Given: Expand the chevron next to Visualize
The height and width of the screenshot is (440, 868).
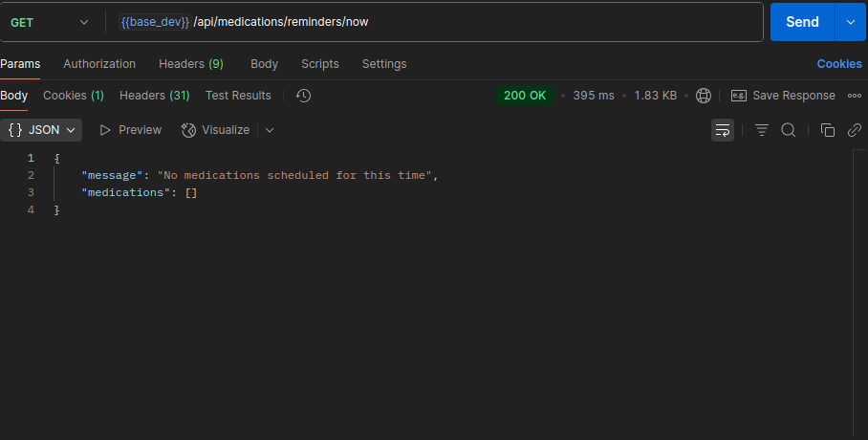Looking at the screenshot, I should 270,130.
